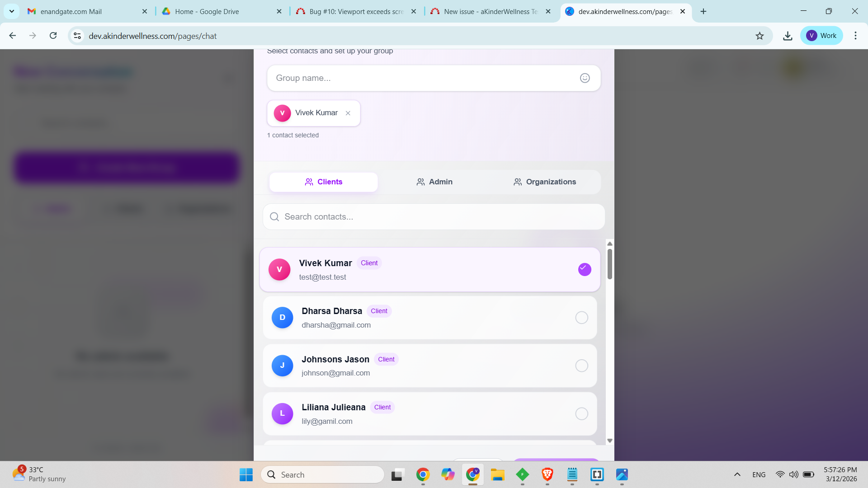Open Brave browser from taskbar
The image size is (868, 488).
547,474
